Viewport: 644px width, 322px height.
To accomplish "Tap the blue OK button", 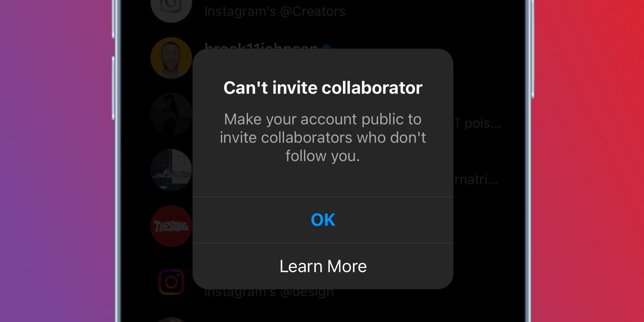I will click(x=323, y=220).
